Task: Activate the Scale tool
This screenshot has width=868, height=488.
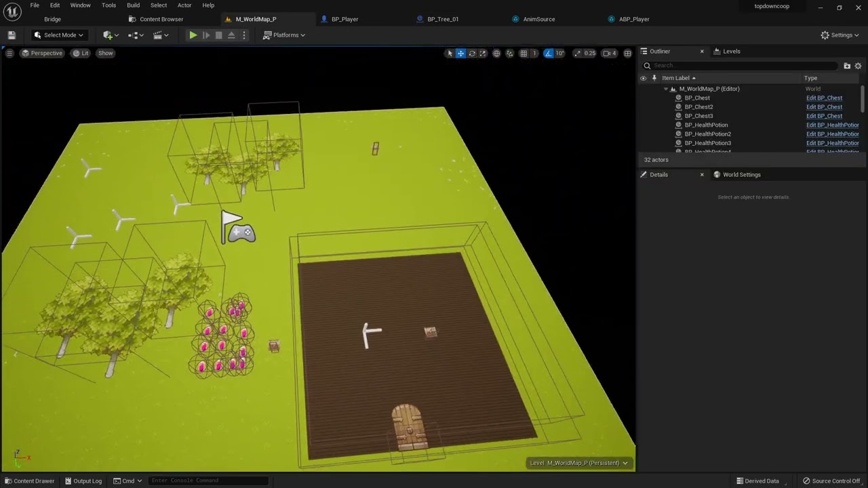Action: click(483, 53)
